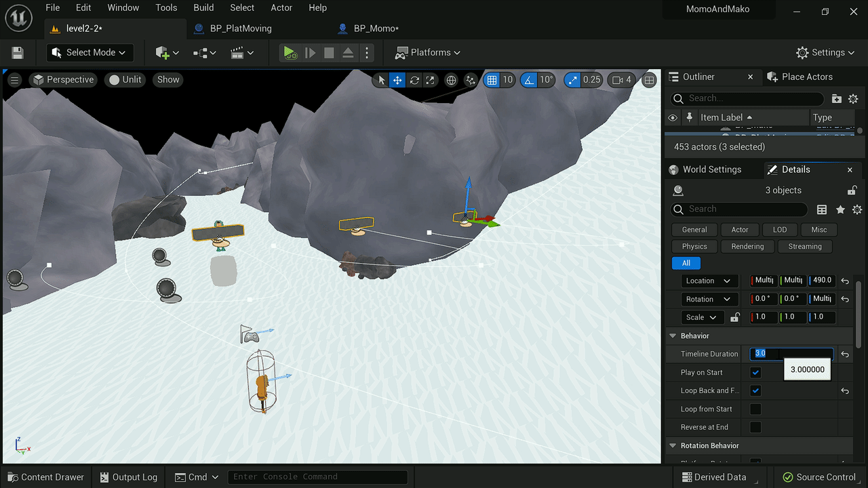Filter details by Physics
This screenshot has width=868, height=488.
[694, 247]
